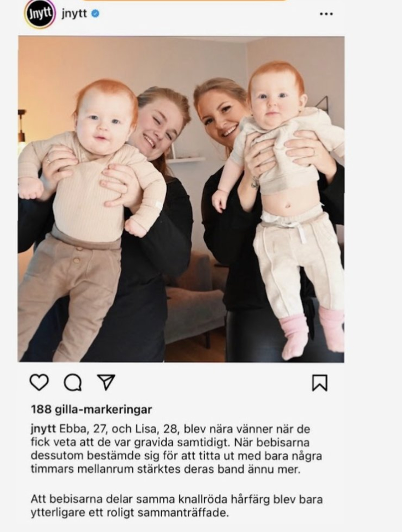Click the orange bar above the post header

pyautogui.click(x=184, y=0)
